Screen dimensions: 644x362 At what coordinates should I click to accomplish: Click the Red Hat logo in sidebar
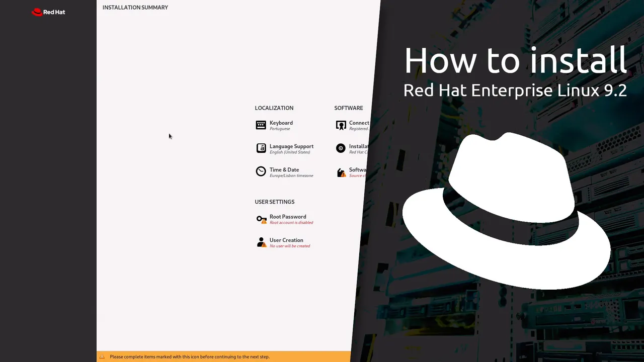pyautogui.click(x=48, y=12)
